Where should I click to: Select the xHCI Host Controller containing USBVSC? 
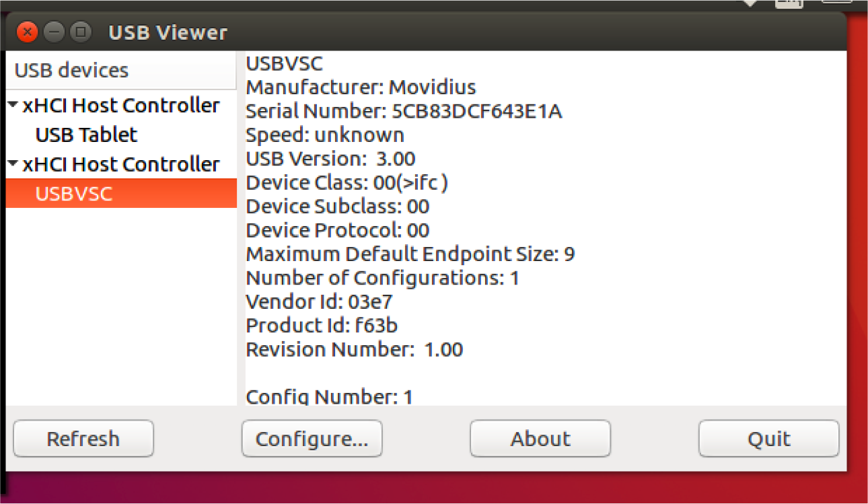(x=121, y=164)
